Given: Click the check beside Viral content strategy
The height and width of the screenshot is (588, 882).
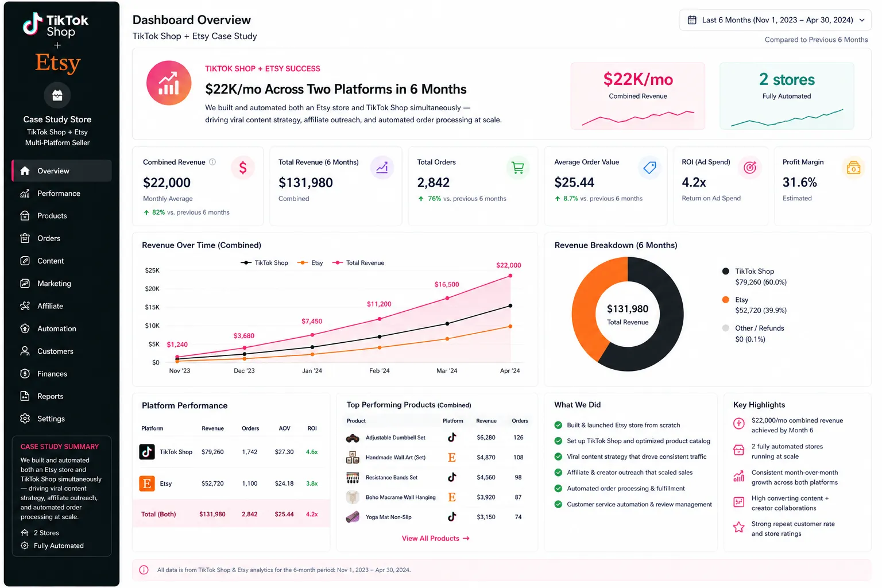Looking at the screenshot, I should pos(558,457).
